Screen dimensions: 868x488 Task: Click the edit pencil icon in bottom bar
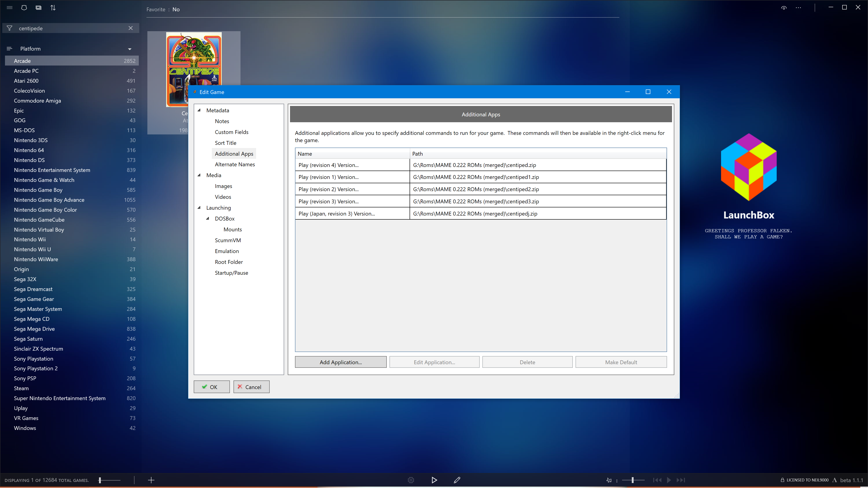457,480
